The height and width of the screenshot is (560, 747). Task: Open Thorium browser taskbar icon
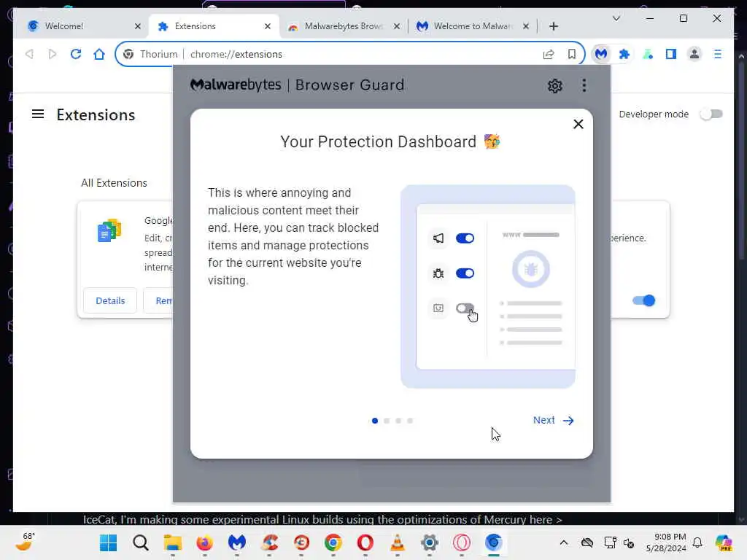tap(494, 542)
